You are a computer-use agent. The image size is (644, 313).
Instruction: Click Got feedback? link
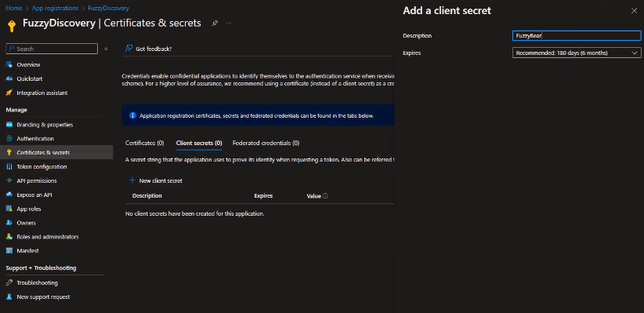(x=154, y=49)
